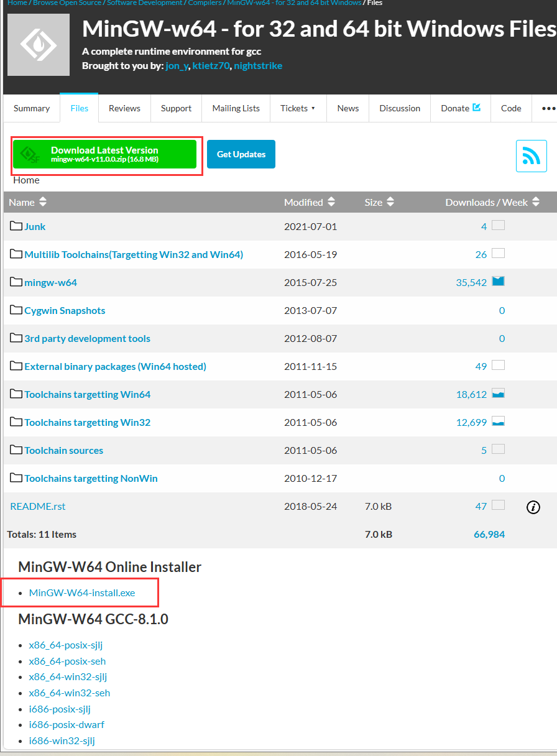
Task: Click the Multilib Toolchains downloads chart icon
Action: tap(498, 254)
